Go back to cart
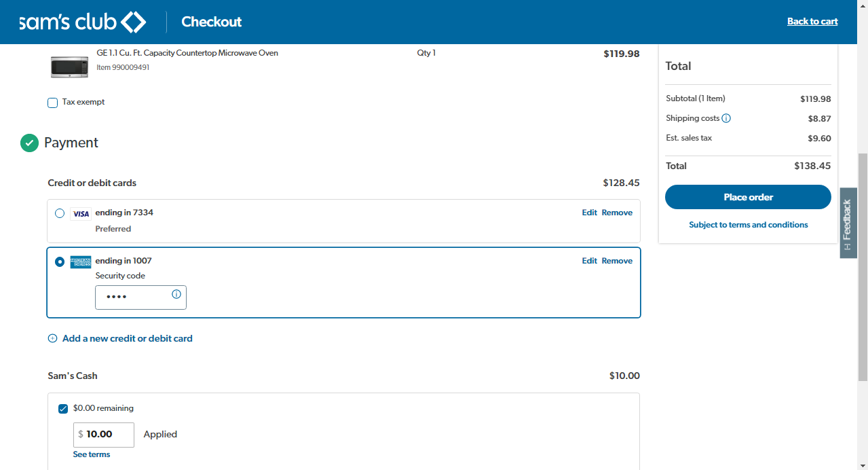Screen dimensions: 868x470 (x=812, y=21)
